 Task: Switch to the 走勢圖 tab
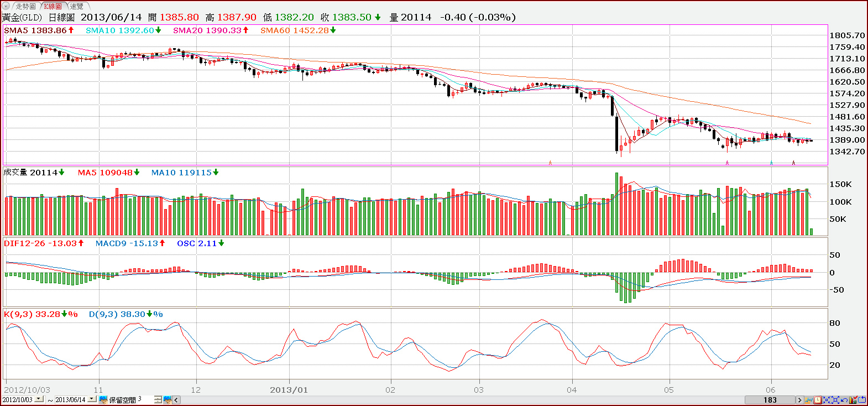(x=25, y=6)
